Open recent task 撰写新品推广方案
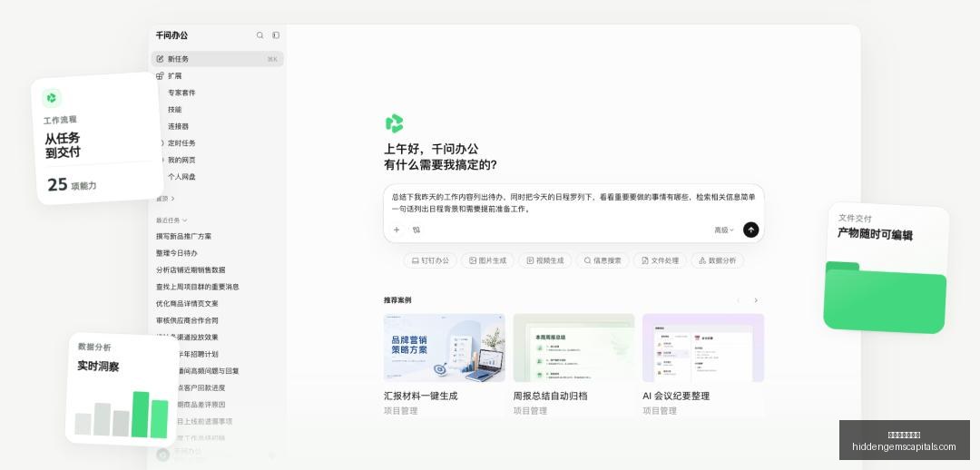Viewport: 980px width, 470px height. (x=183, y=236)
